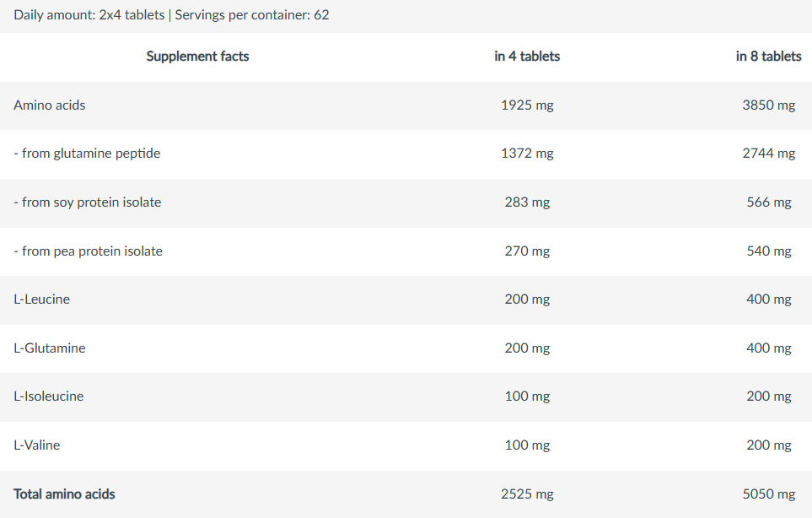Click the 'Total amino acids' row label

[x=65, y=494]
